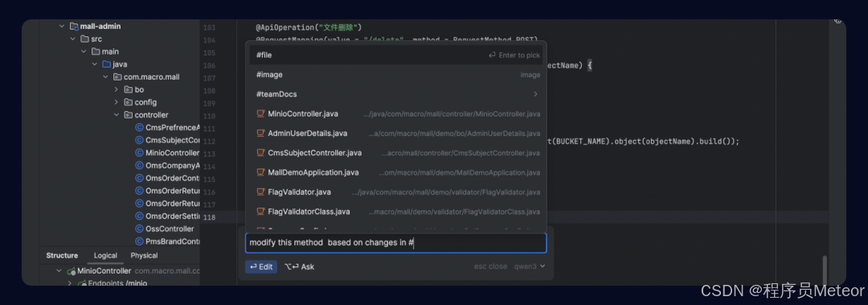Select the bo package icon
This screenshot has width=868, height=305.
pyautogui.click(x=129, y=89)
